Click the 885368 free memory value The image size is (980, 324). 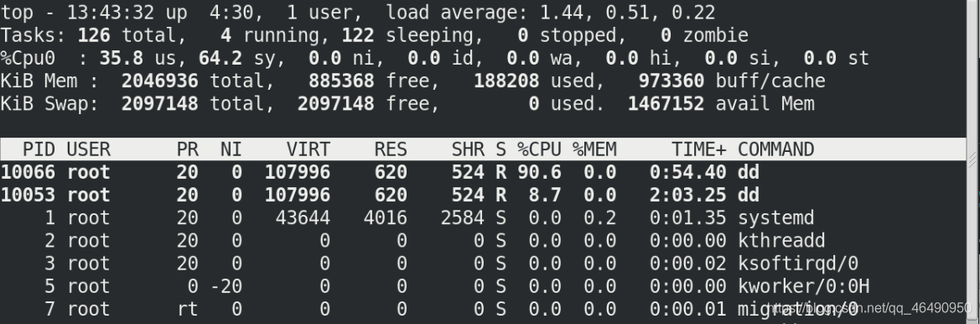click(x=341, y=81)
